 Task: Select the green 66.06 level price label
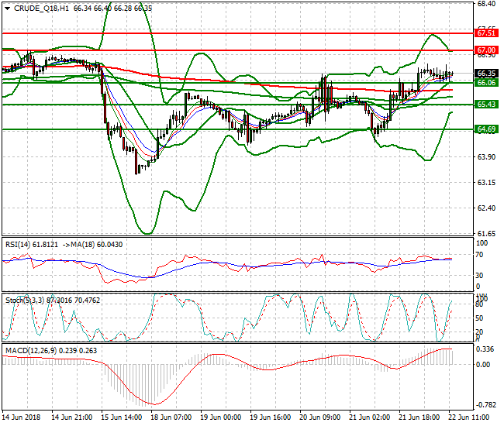tap(486, 82)
